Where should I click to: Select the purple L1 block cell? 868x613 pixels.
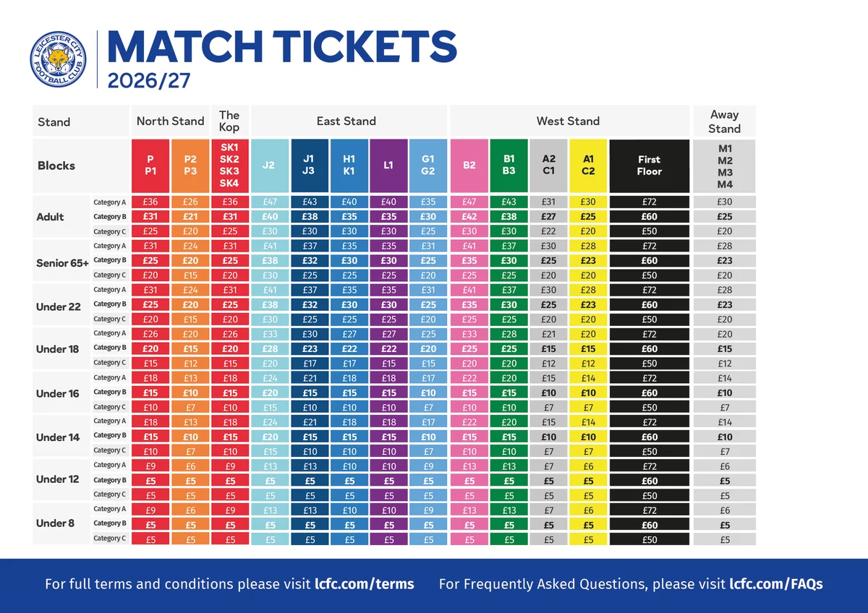(x=388, y=166)
